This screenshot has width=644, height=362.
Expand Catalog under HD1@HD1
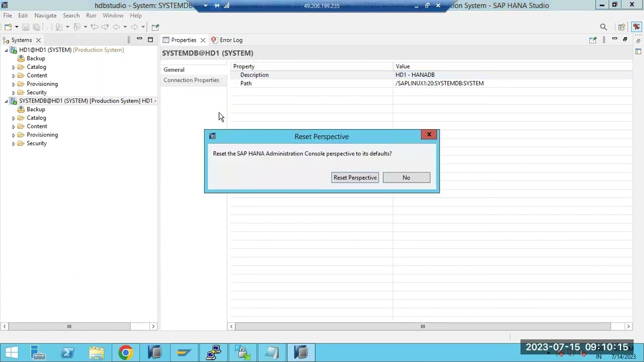14,67
